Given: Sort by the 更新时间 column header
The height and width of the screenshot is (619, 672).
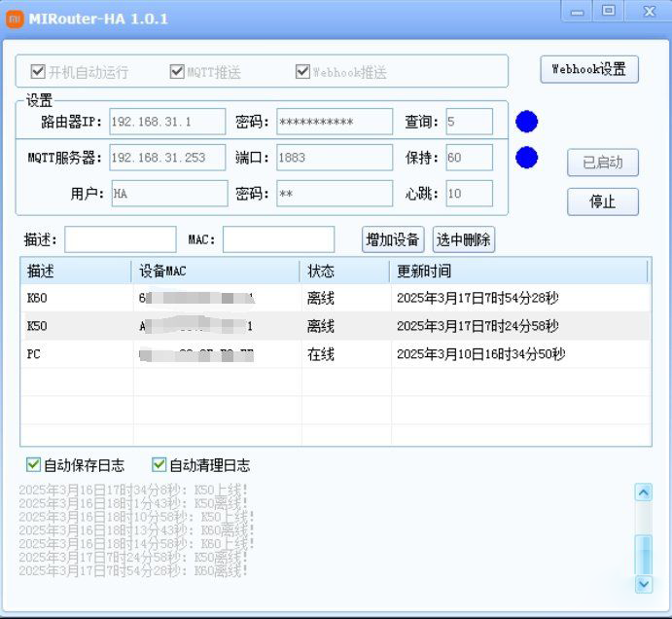Looking at the screenshot, I should point(518,272).
